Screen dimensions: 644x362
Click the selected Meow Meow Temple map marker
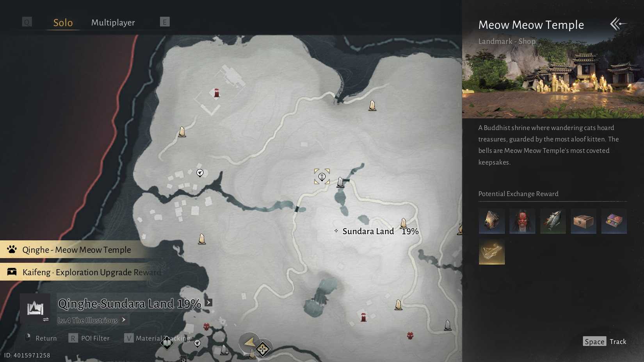pyautogui.click(x=322, y=177)
